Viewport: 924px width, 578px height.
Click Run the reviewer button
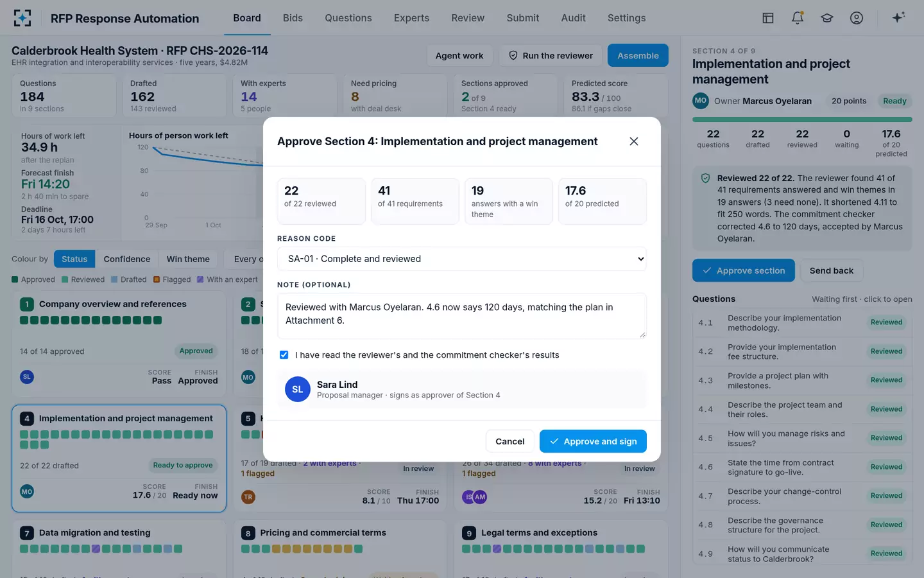(x=551, y=55)
